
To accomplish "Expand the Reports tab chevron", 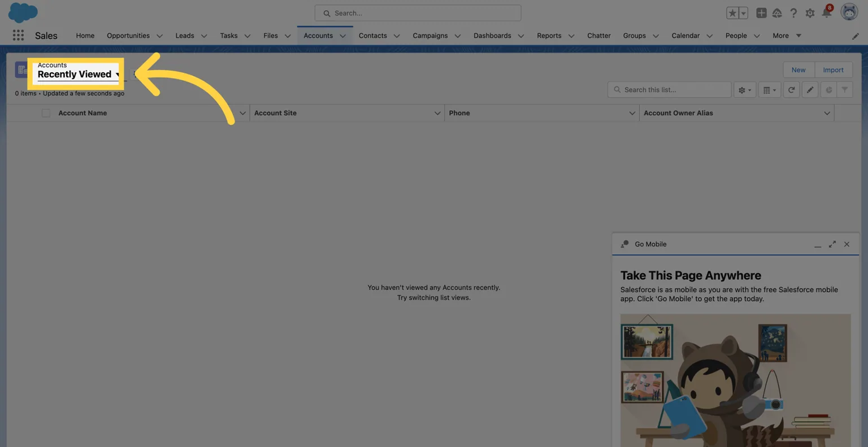I will click(571, 36).
